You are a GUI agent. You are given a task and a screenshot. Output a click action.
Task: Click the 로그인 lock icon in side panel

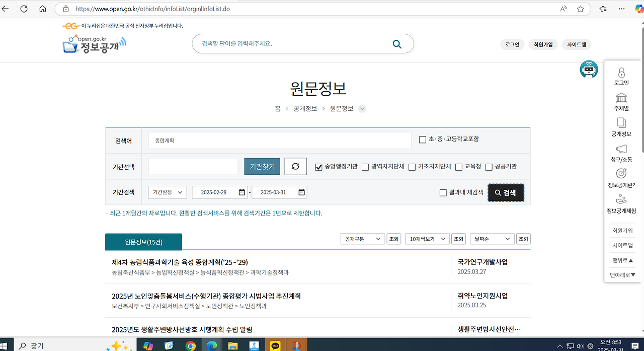621,73
